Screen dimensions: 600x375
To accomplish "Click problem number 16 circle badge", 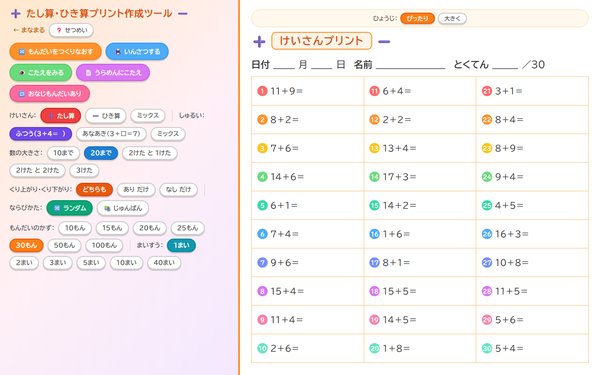I will (374, 234).
